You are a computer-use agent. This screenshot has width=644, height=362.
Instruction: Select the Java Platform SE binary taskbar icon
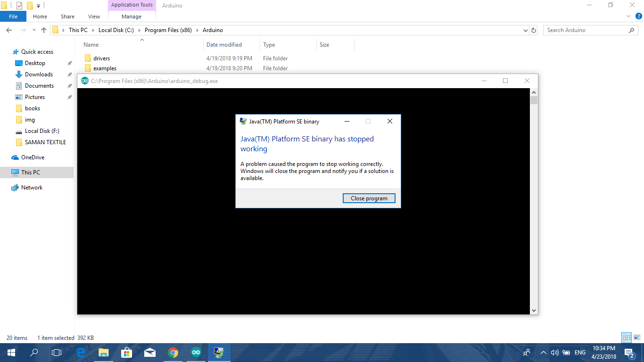[219, 352]
